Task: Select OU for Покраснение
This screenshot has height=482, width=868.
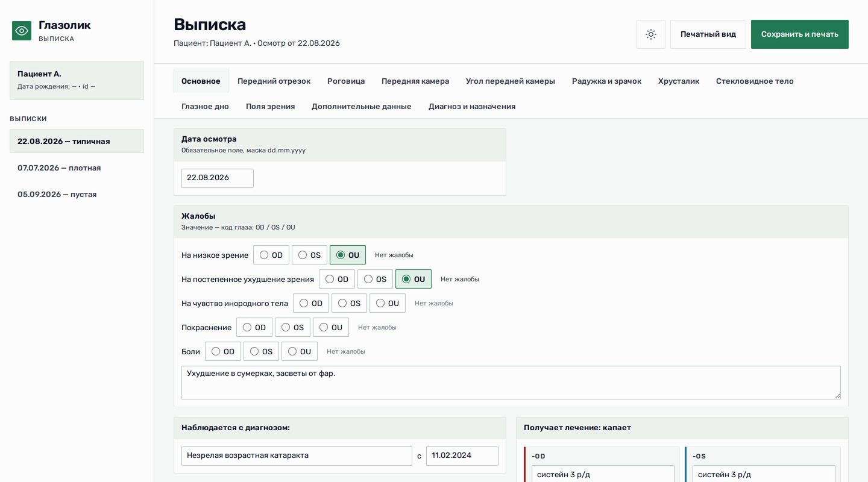Action: coord(331,327)
